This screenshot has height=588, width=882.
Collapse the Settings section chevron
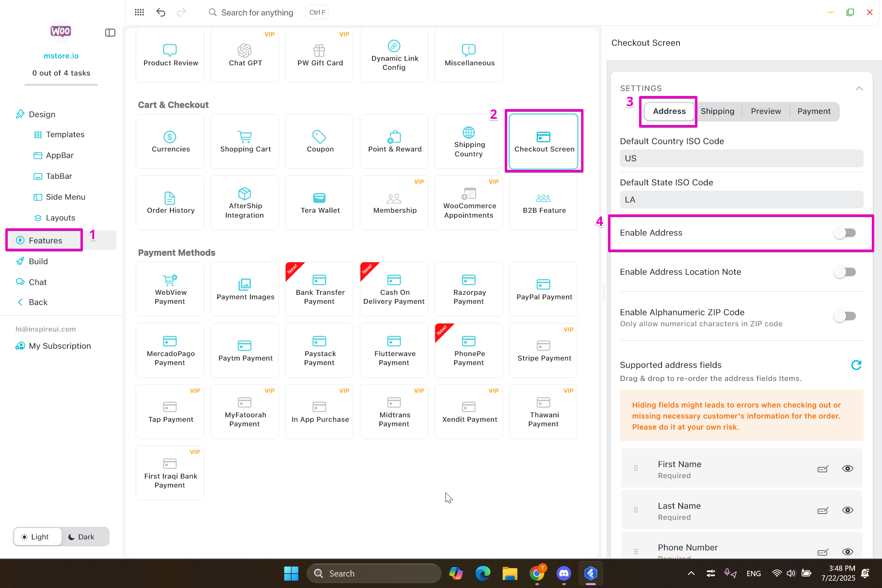click(x=859, y=89)
